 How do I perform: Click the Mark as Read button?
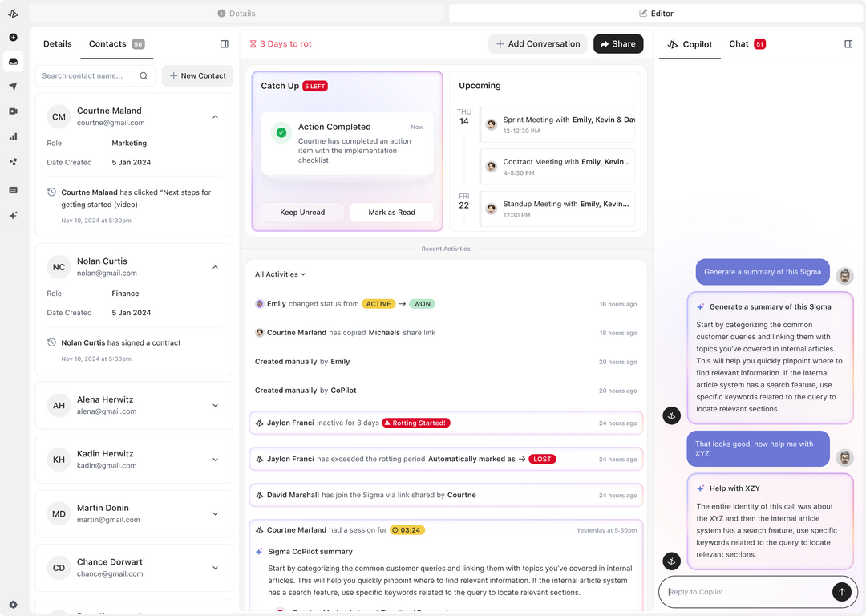391,213
